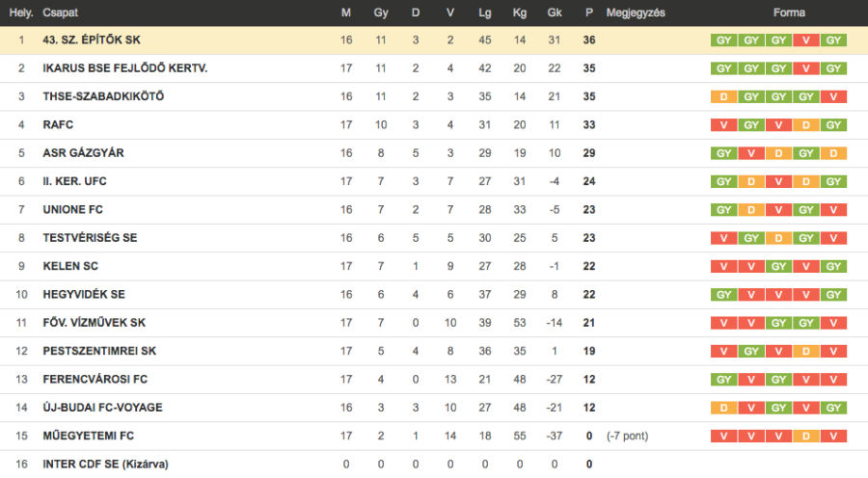Click orange D form badge in RAFC row
The image size is (868, 478).
[806, 125]
